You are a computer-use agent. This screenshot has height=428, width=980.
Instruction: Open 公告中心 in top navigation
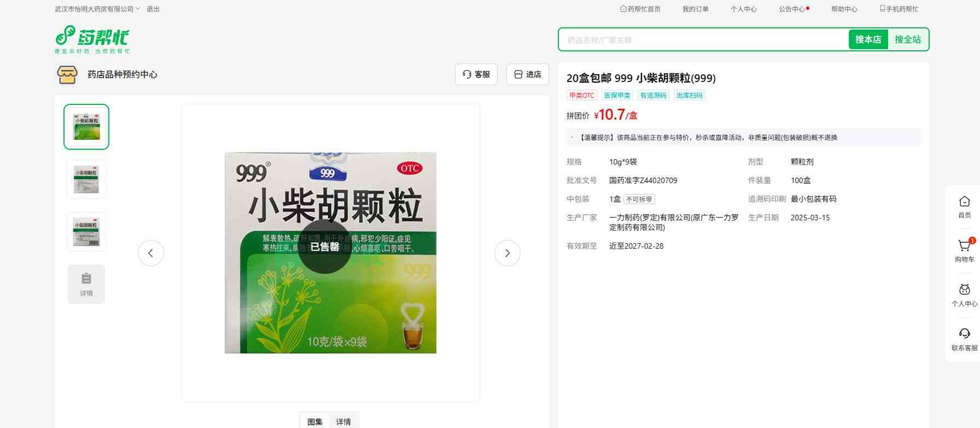pos(792,9)
